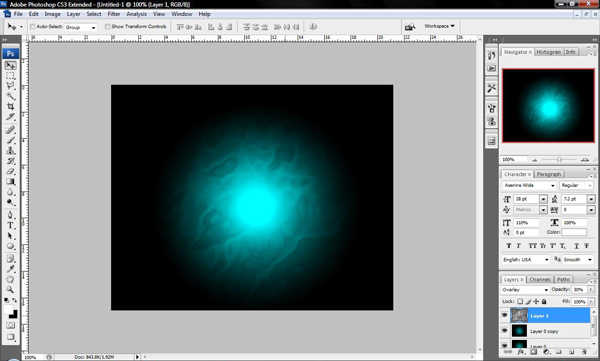
Task: Open the Image menu
Action: coord(52,14)
